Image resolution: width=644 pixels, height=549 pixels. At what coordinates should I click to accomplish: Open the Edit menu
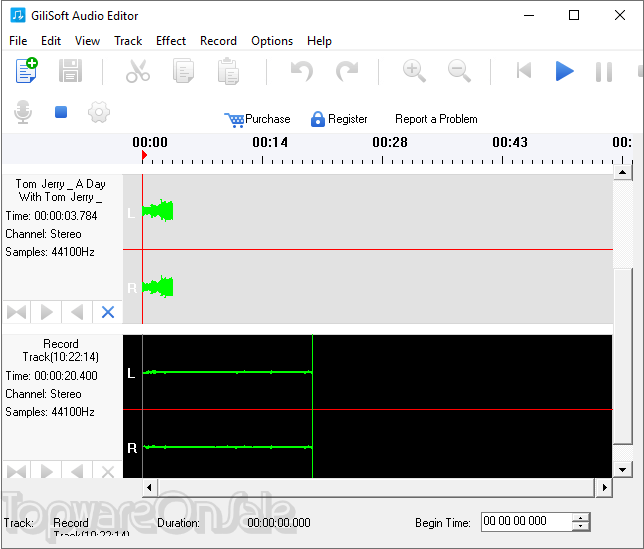51,41
